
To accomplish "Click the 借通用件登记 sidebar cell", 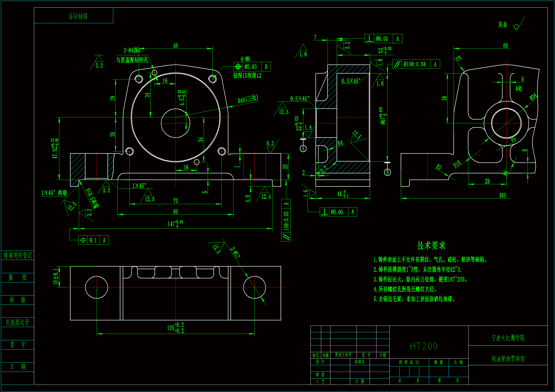I will [17, 255].
